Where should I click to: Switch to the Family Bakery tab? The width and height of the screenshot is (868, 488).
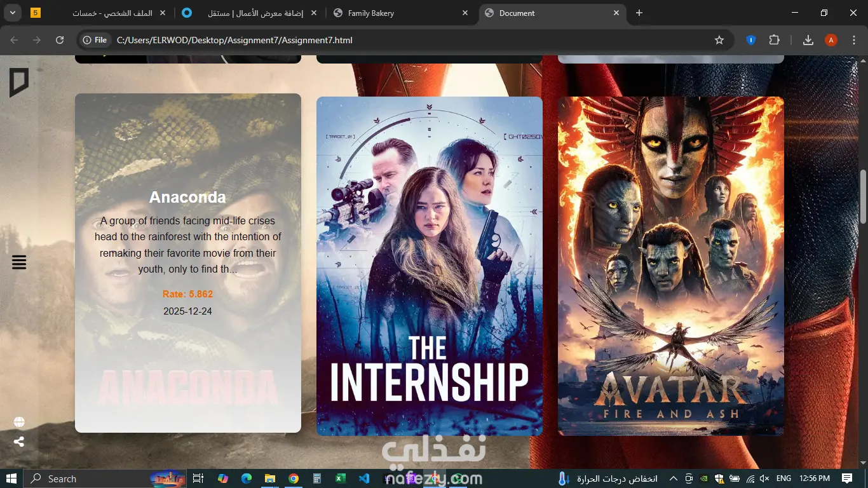coord(401,13)
